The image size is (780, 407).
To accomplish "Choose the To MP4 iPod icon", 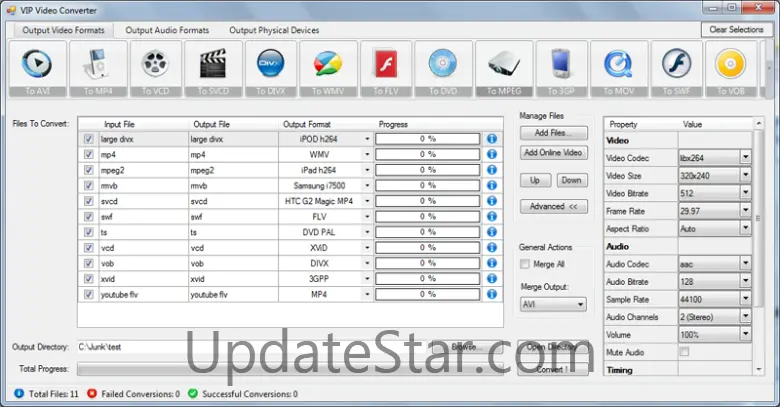I will coord(98,69).
